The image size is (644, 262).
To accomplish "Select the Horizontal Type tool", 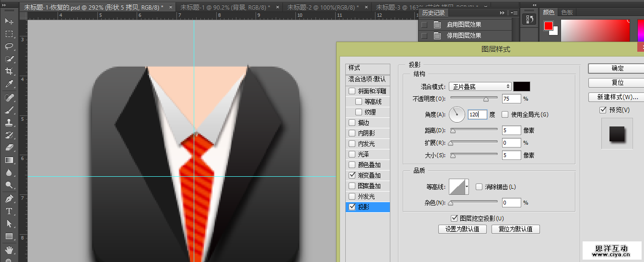I will 9,211.
